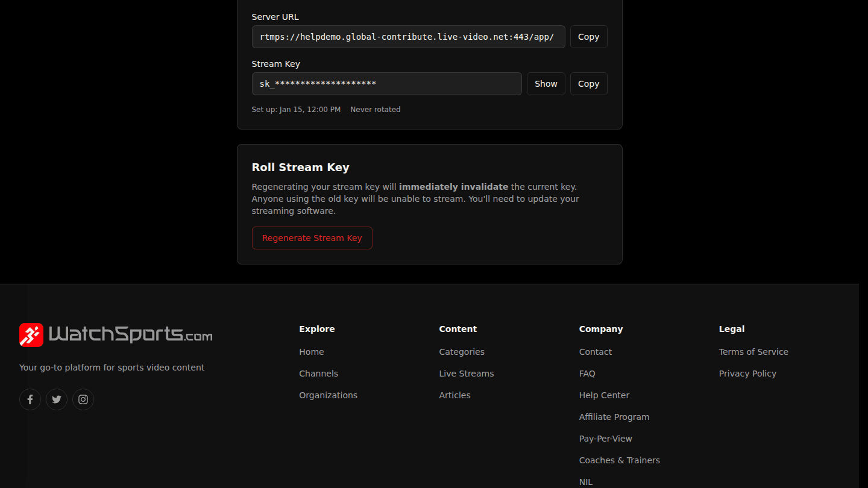868x488 pixels.
Task: Click the WatchSports red runner logo
Action: pyautogui.click(x=31, y=335)
